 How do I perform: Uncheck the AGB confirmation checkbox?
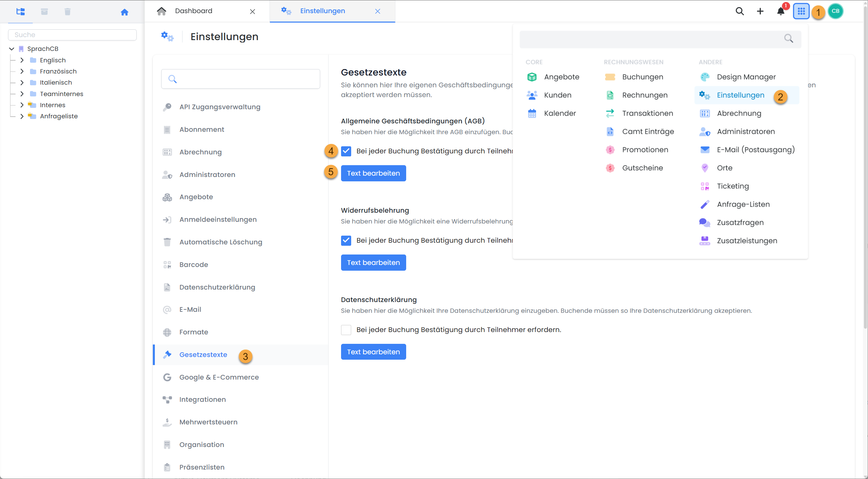coord(346,151)
